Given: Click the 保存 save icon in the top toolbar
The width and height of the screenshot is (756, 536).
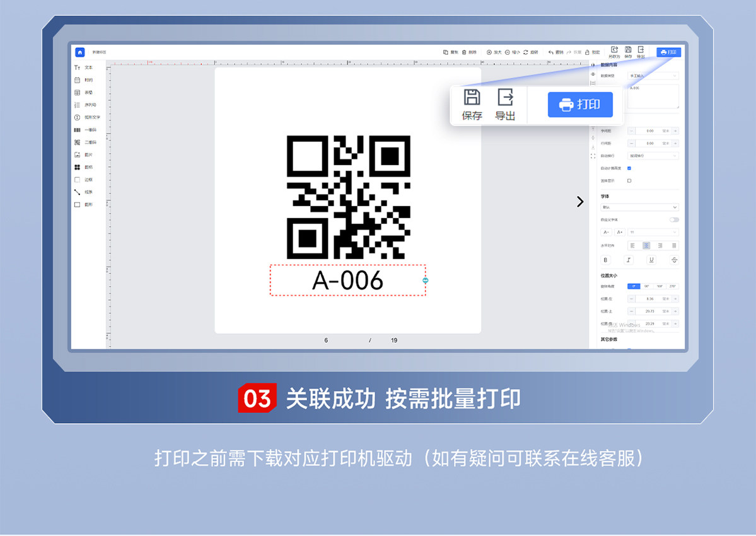Looking at the screenshot, I should pos(628,50).
